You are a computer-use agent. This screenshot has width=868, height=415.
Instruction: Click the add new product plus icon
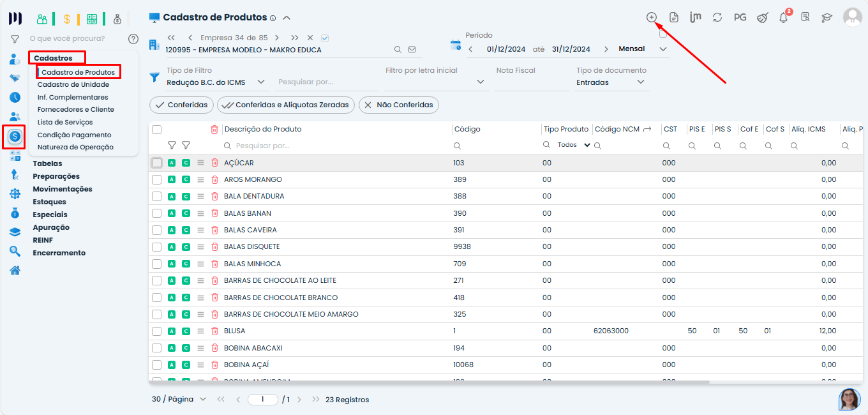tap(651, 17)
